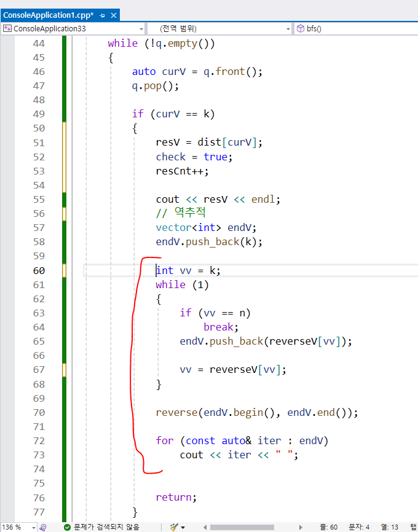Click the 'vv = reverseV[vv];' line

(233, 369)
